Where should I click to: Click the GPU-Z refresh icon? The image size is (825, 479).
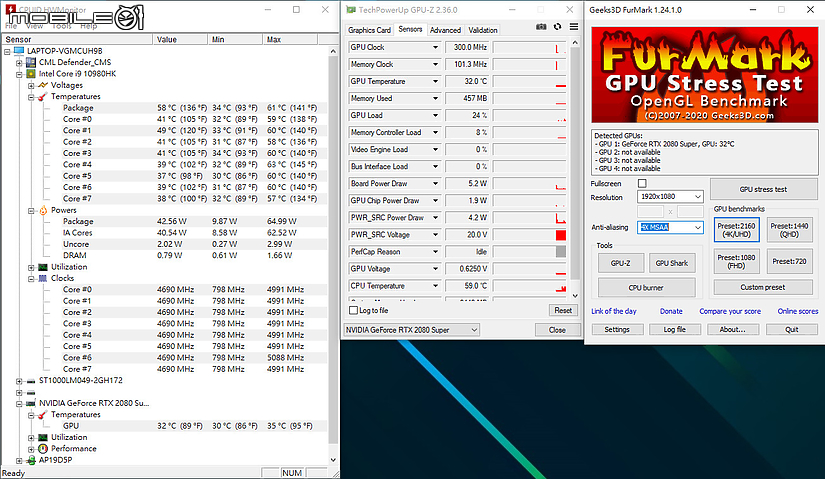(558, 27)
